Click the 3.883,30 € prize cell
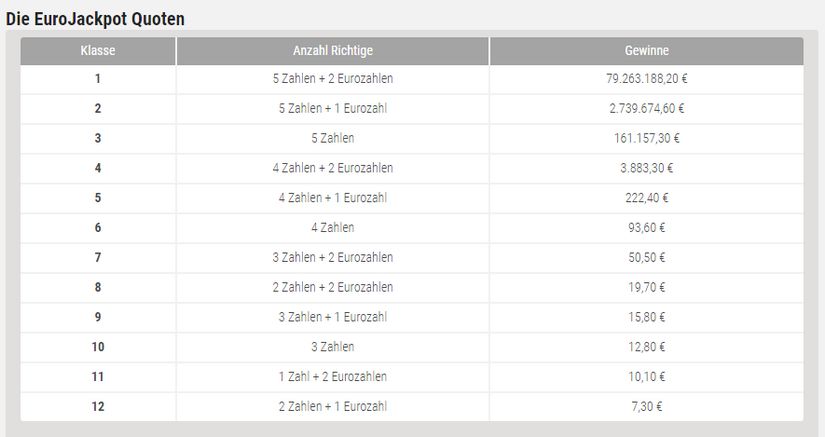 coord(647,168)
